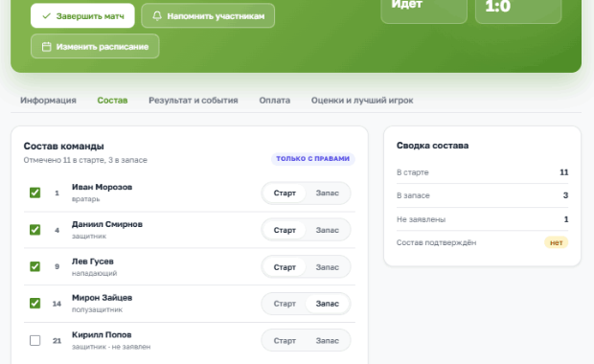
Task: Click player name Лев Гусев
Action: pos(93,262)
